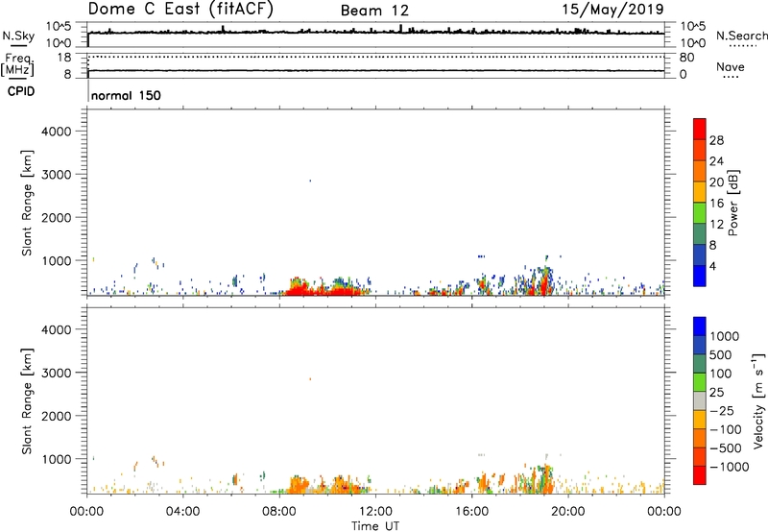Click the 'CPID' label
Screen dimensions: 768x532
(21, 91)
